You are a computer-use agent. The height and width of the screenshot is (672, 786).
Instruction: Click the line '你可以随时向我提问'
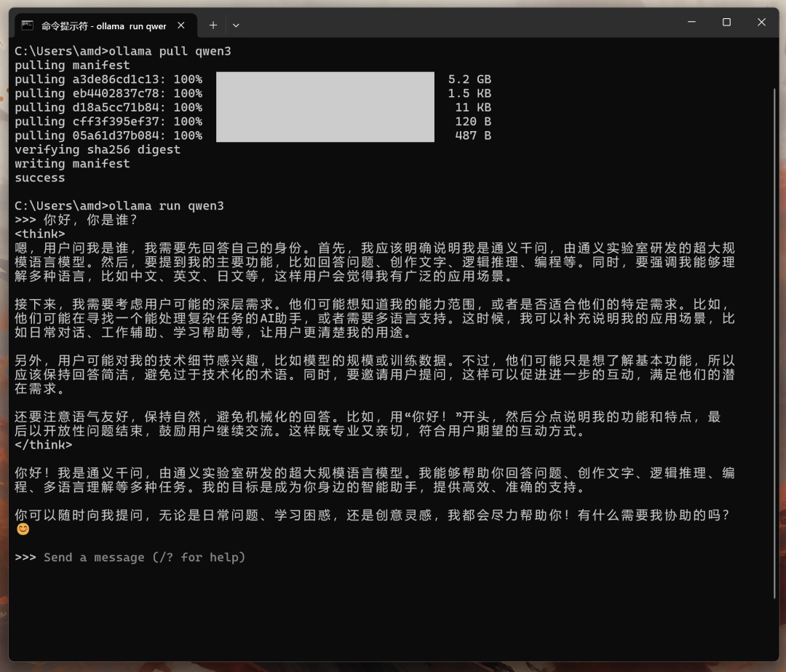[x=373, y=515]
